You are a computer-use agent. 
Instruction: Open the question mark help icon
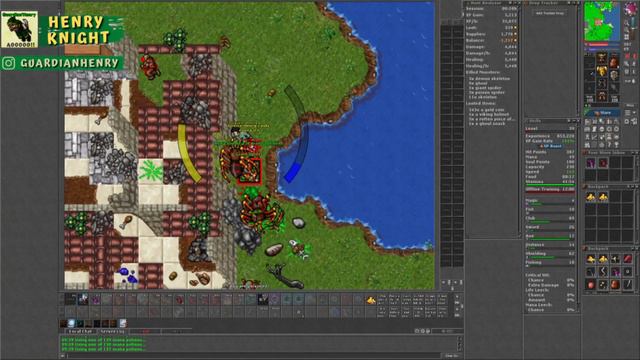[x=609, y=145]
